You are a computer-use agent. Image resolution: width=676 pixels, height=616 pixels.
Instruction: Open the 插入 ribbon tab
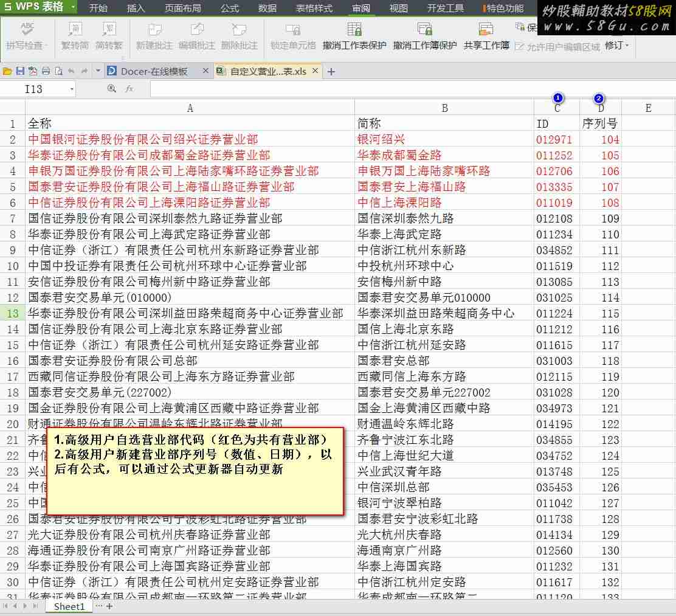136,8
